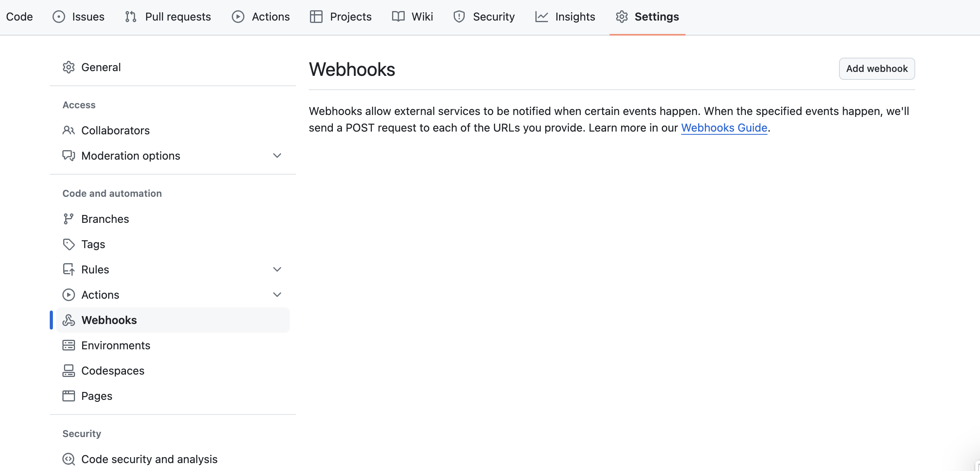Image resolution: width=980 pixels, height=471 pixels.
Task: Open the Pull requests tab
Action: 168,17
